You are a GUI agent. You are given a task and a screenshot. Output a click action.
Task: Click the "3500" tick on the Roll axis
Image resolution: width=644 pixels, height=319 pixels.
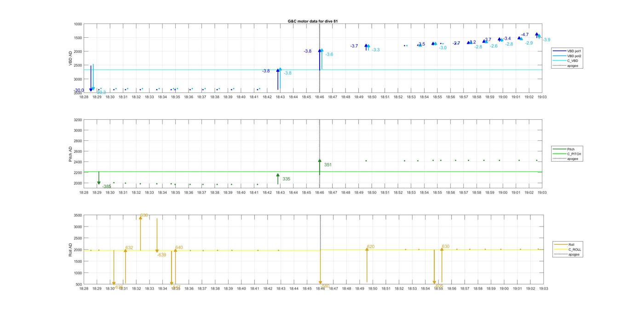pos(78,215)
